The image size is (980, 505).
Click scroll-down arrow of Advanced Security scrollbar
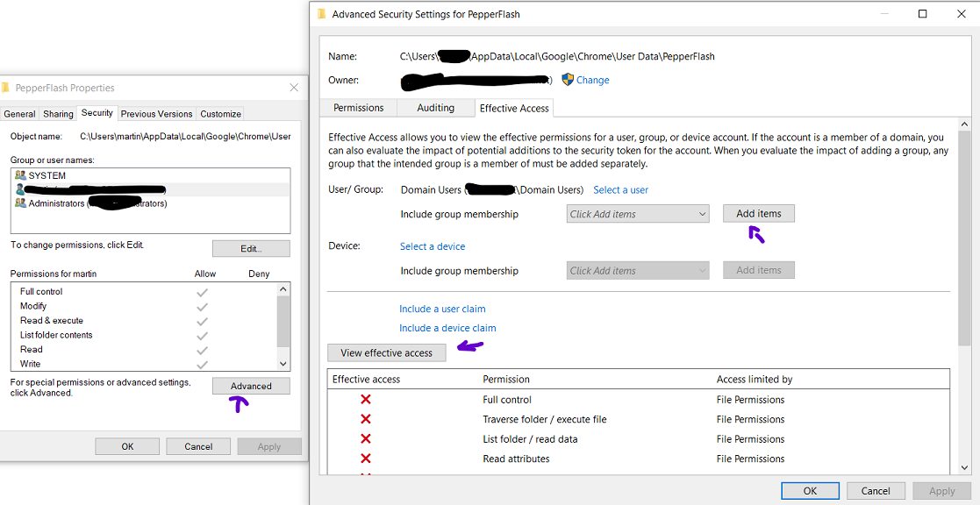click(x=963, y=468)
